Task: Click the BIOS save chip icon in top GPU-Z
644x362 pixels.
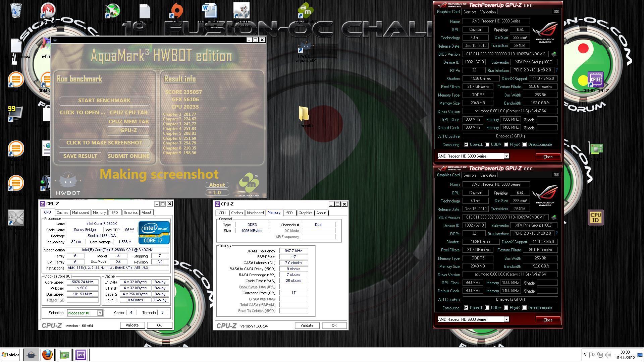Action: pyautogui.click(x=554, y=54)
